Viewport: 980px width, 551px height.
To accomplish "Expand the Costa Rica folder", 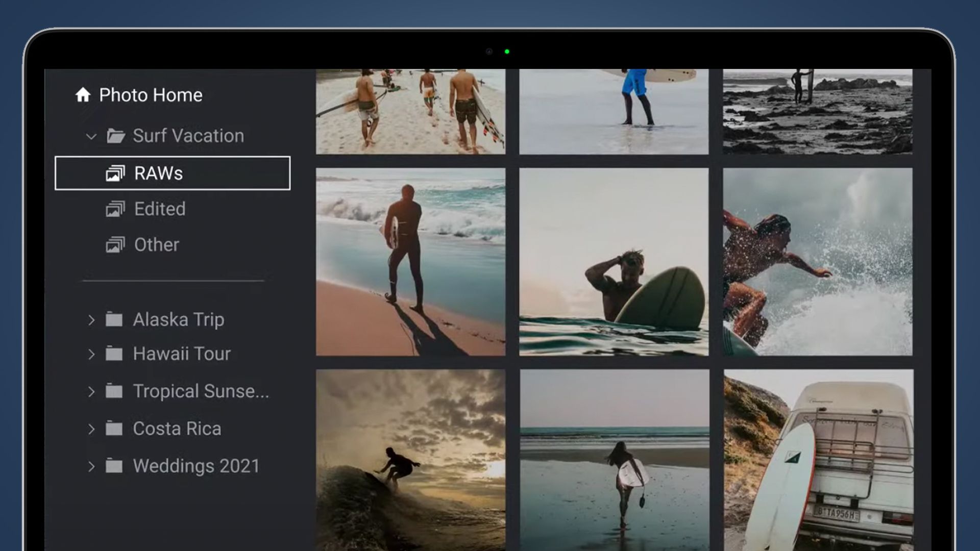I will pyautogui.click(x=92, y=429).
